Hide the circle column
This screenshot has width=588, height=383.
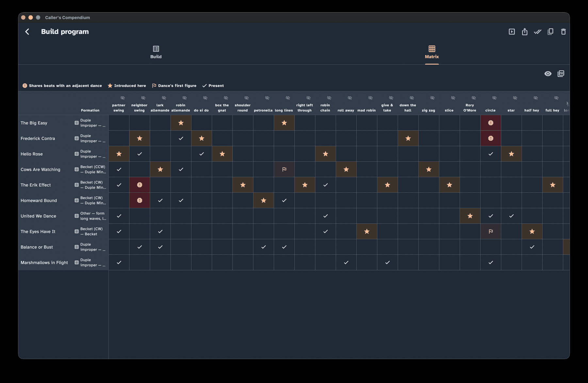coord(494,98)
